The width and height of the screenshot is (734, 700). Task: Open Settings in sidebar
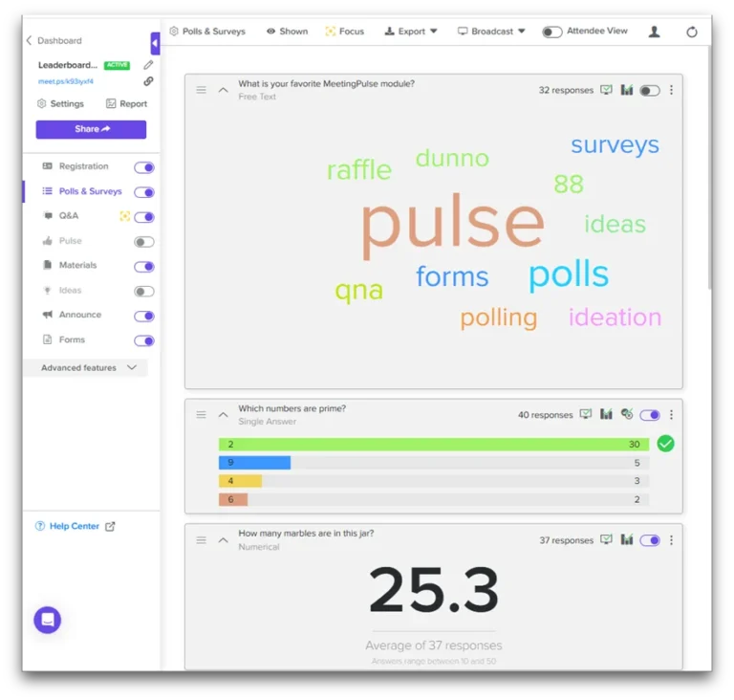60,103
